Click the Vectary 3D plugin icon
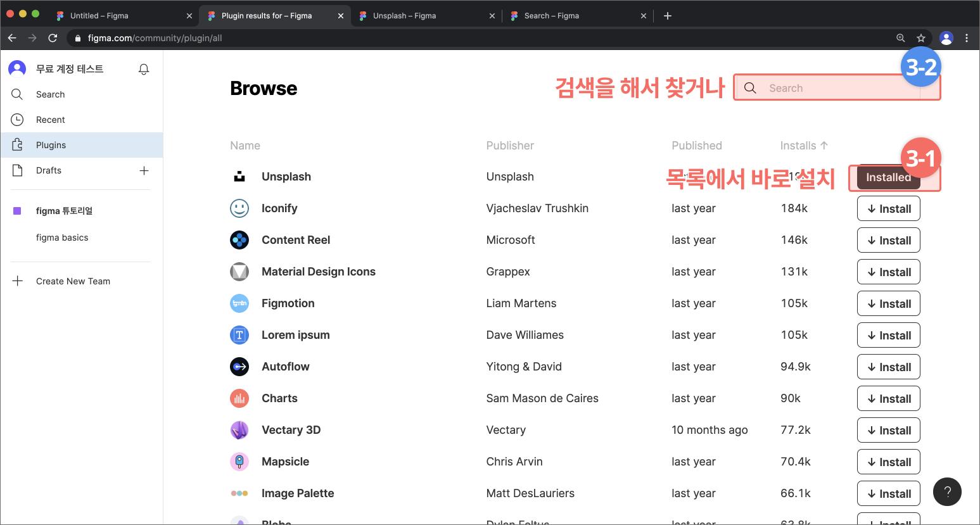 (239, 430)
